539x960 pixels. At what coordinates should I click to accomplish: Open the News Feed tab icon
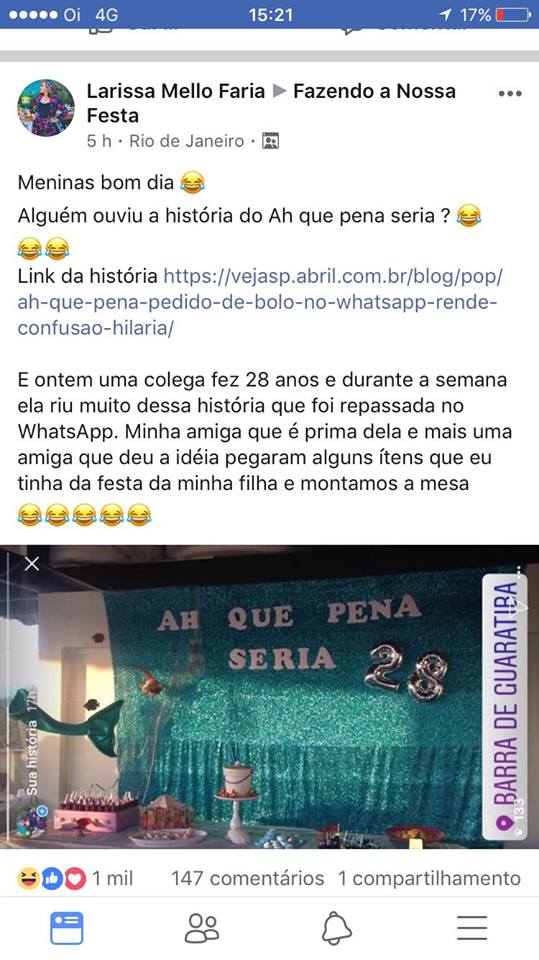click(x=66, y=928)
